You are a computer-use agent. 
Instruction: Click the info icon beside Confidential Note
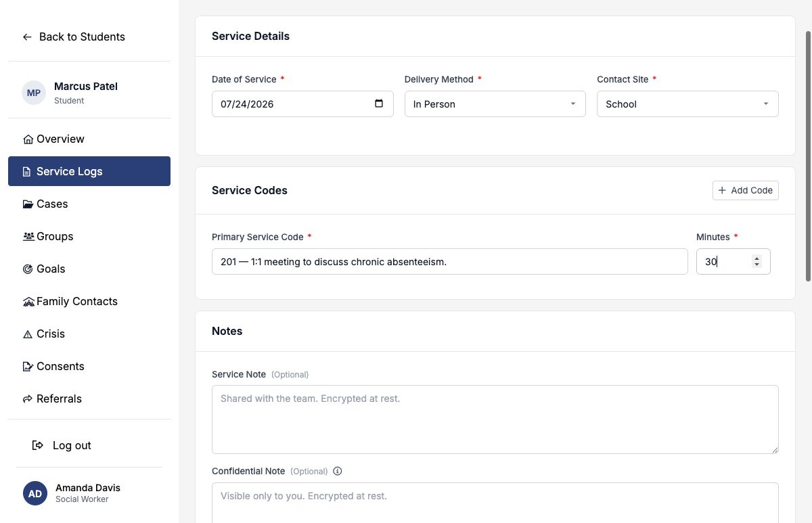[338, 471]
